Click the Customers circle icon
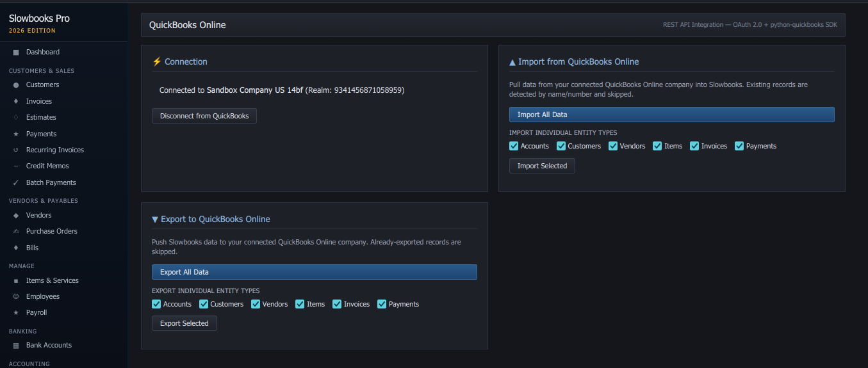 point(16,84)
